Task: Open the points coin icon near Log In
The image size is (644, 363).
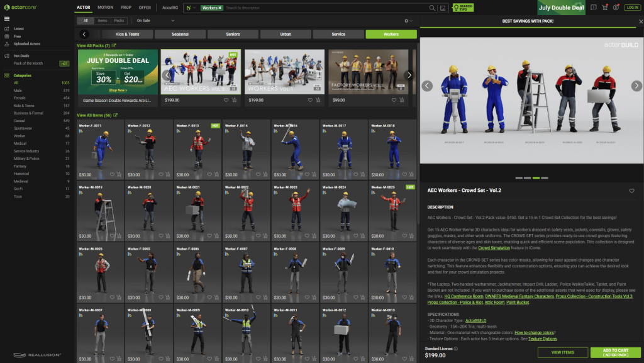Action: pos(616,8)
